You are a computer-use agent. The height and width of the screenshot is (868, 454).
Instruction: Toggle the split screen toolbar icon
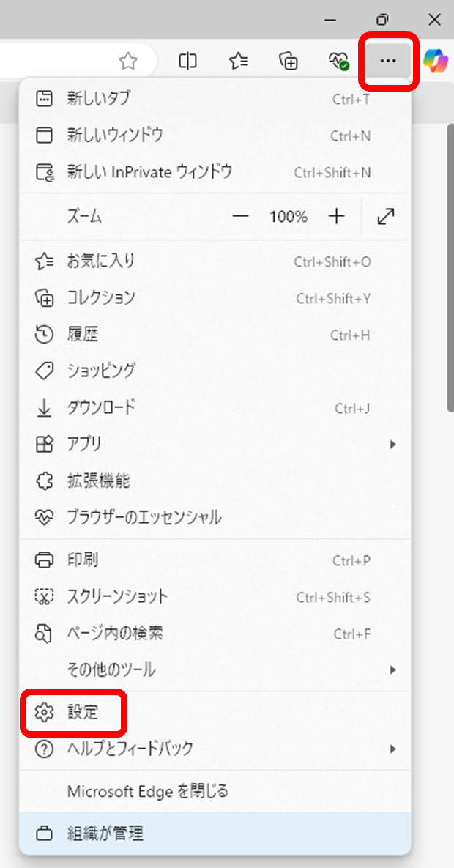pyautogui.click(x=187, y=61)
